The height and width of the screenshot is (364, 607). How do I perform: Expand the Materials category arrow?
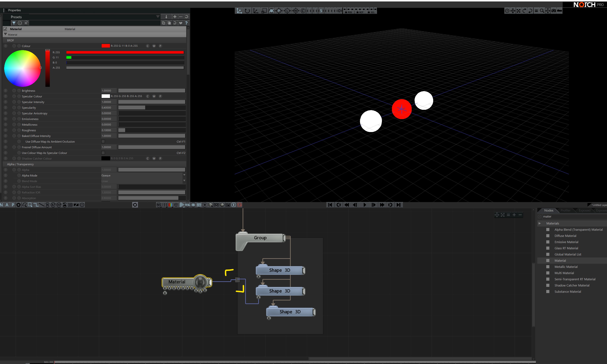[540, 223]
